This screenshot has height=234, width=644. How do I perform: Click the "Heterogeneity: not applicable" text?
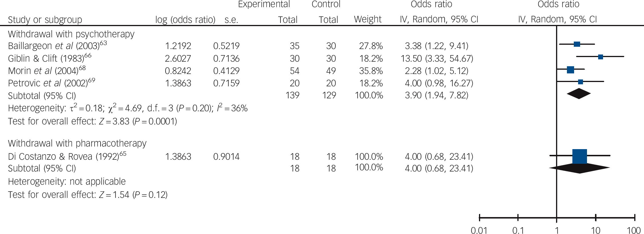click(x=67, y=182)
